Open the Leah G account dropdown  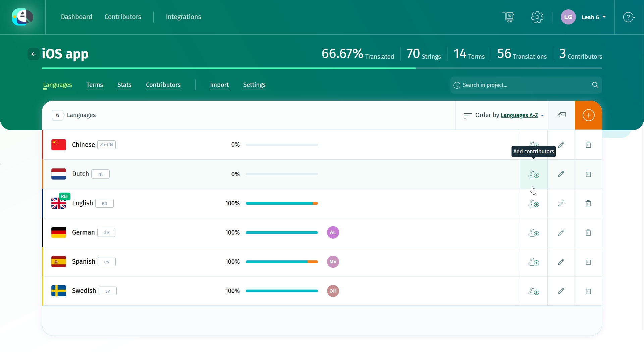[x=594, y=17]
